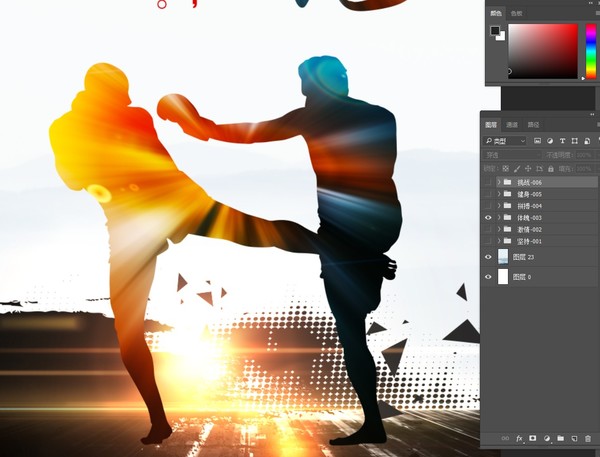Image resolution: width=600 pixels, height=457 pixels.
Task: Open the fx layer style menu
Action: pos(519,438)
